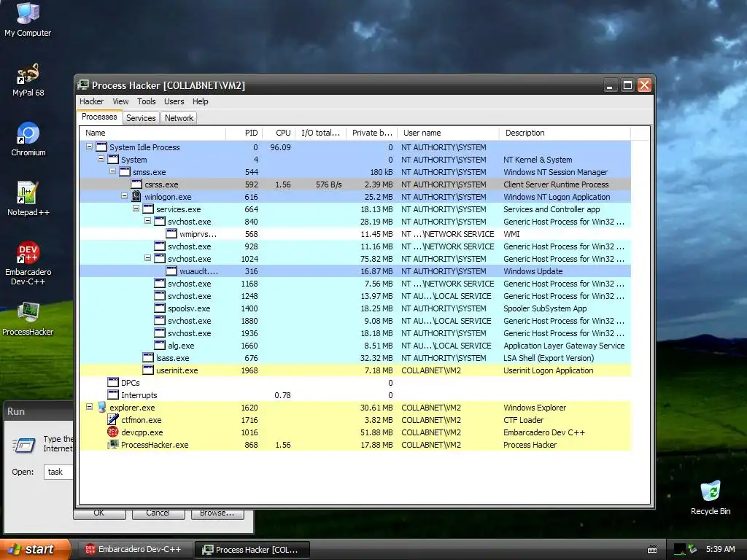Click the Interrupts row icon
Viewport: 747px width, 560px height.
113,394
